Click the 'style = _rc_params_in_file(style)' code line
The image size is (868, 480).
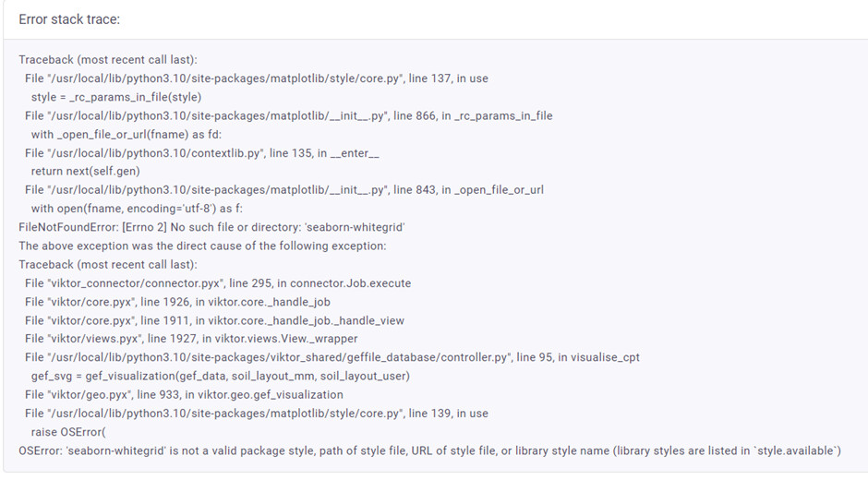tap(116, 97)
